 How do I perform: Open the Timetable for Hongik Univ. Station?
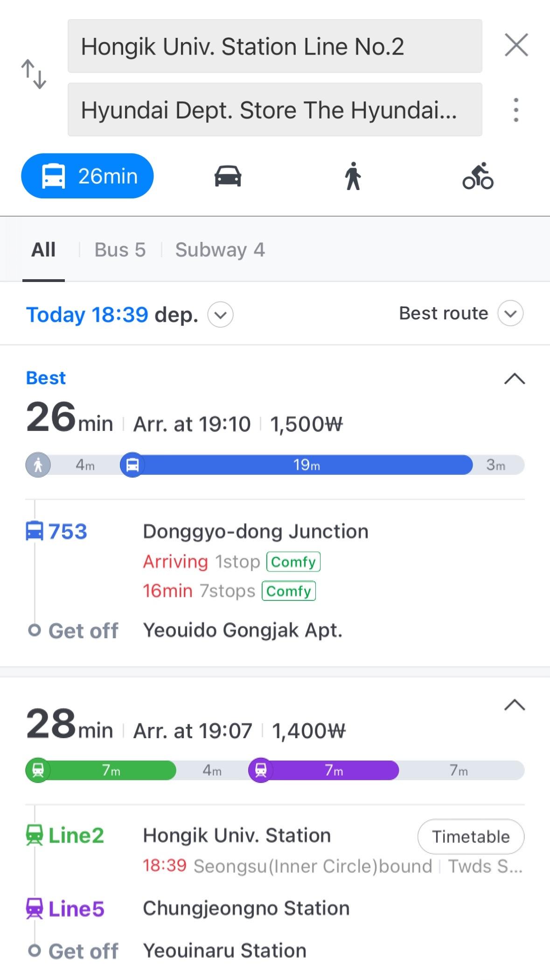coord(470,837)
